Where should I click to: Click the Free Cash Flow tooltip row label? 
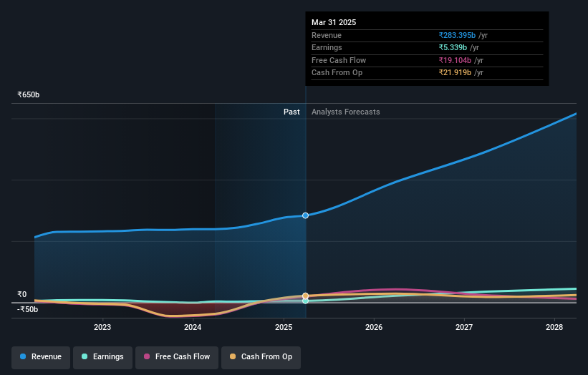[x=339, y=60]
